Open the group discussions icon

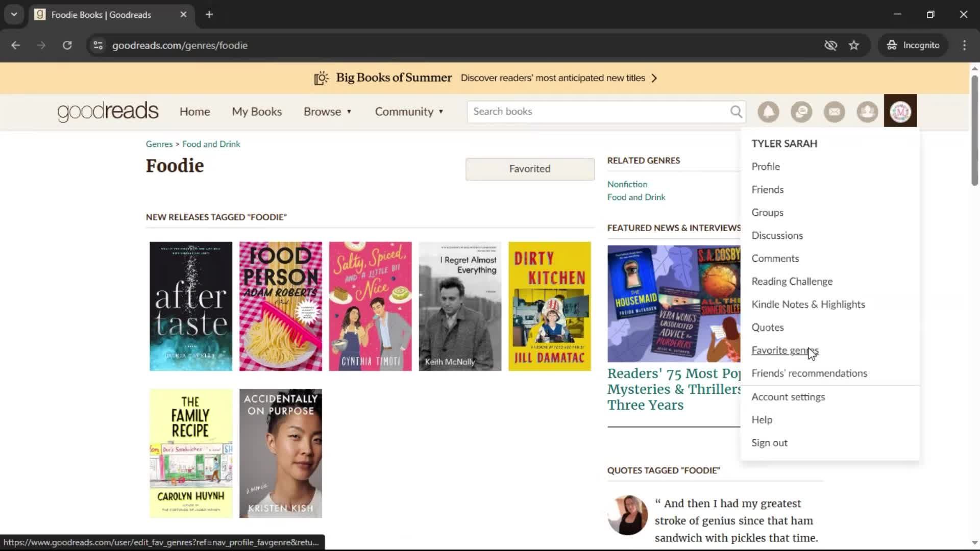click(801, 112)
